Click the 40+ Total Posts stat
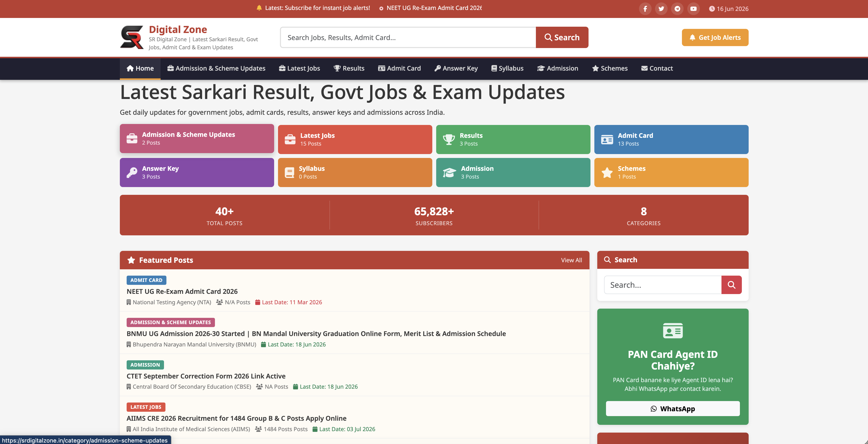This screenshot has height=444, width=868. coord(224,216)
